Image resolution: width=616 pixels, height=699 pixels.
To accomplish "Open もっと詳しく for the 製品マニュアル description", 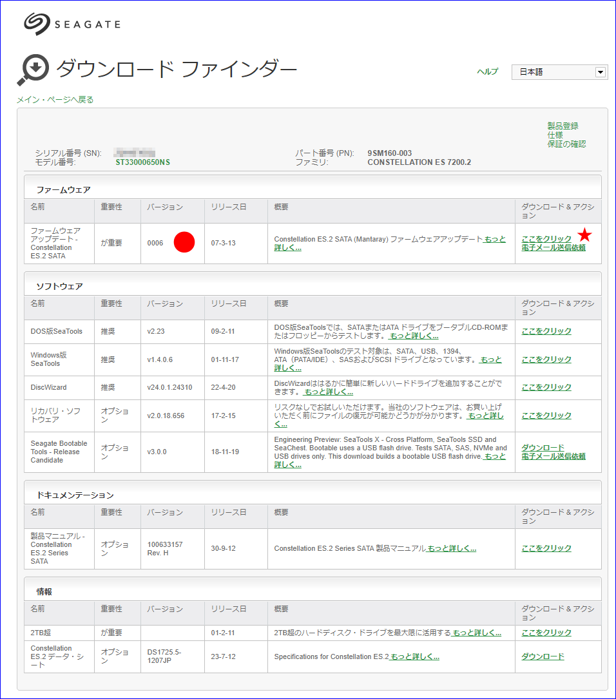I will (x=452, y=548).
